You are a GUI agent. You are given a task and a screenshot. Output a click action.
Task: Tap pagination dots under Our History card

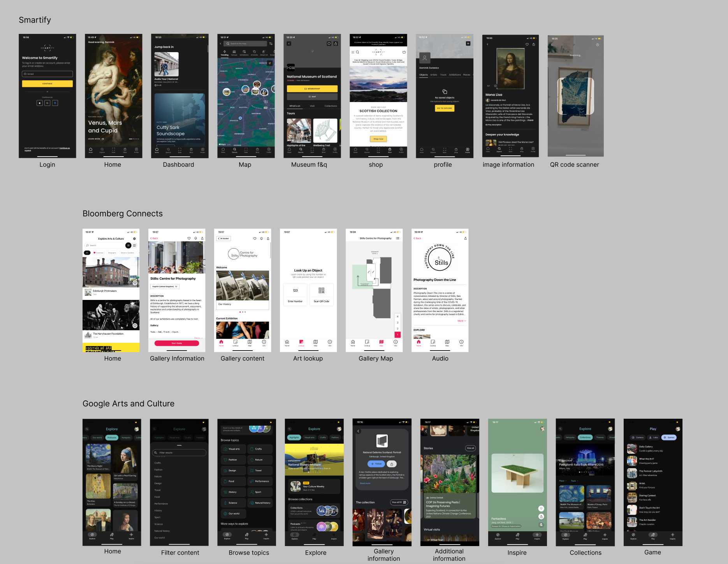click(243, 312)
